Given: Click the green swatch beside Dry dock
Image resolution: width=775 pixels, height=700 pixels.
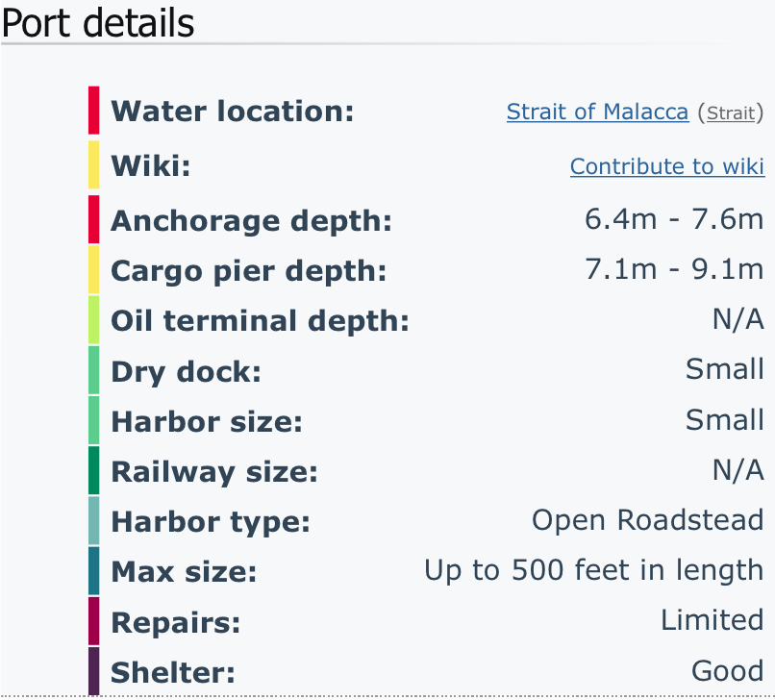Looking at the screenshot, I should coord(94,370).
